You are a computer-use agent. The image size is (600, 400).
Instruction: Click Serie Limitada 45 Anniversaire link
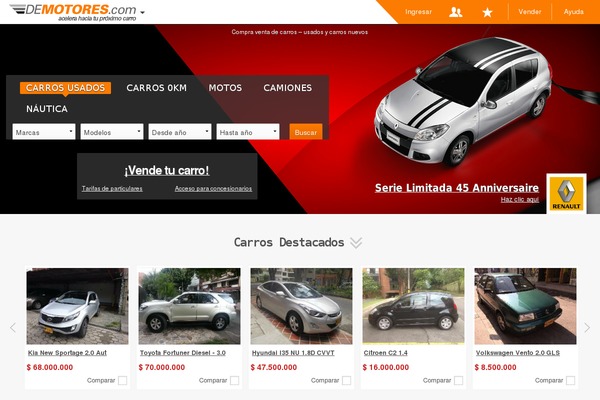coord(457,188)
